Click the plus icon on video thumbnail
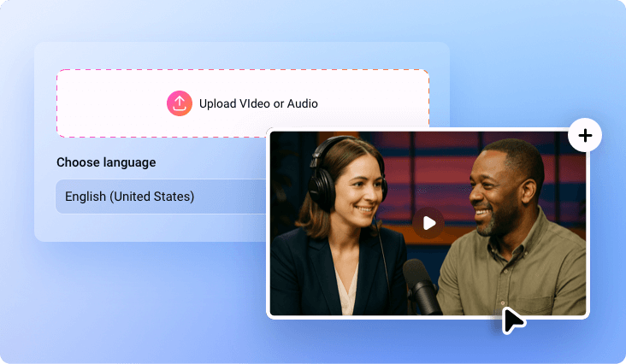This screenshot has height=364, width=626. pyautogui.click(x=585, y=136)
